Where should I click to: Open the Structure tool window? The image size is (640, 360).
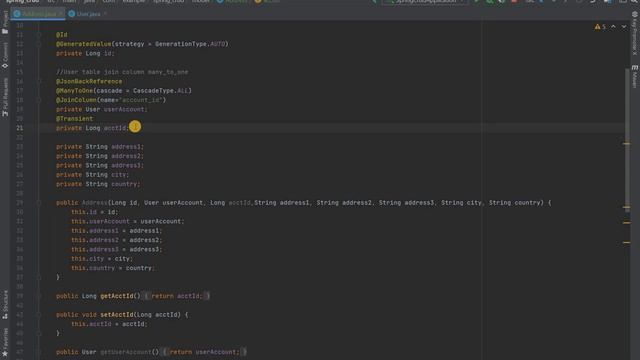pos(5,304)
